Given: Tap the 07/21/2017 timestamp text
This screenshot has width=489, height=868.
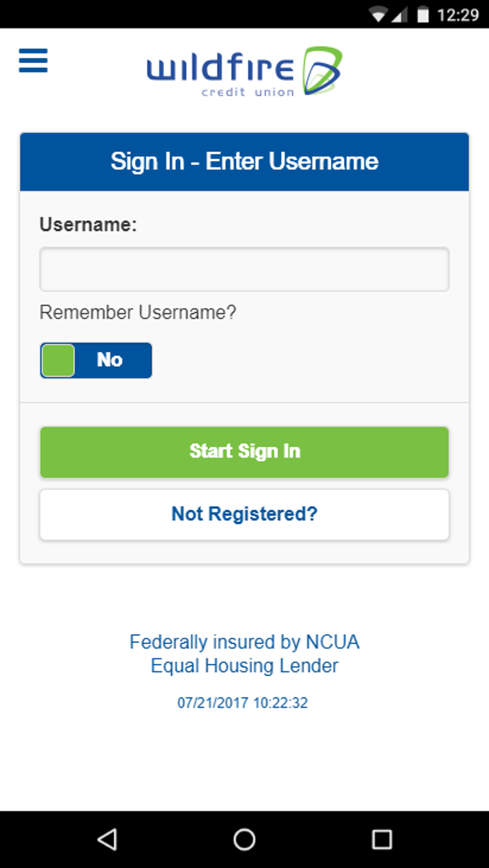Looking at the screenshot, I should click(243, 703).
